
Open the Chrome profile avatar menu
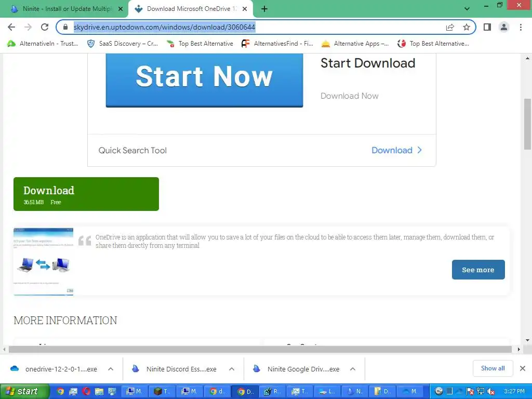click(504, 27)
